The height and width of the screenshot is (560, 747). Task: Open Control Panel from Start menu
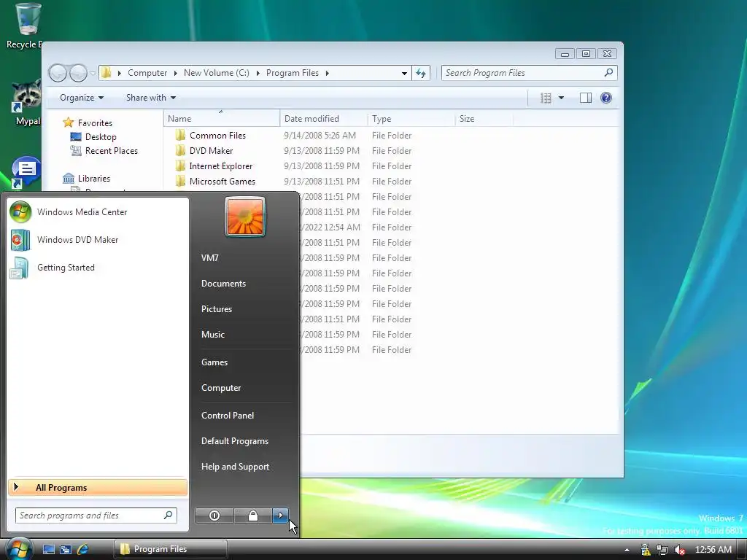pos(228,415)
